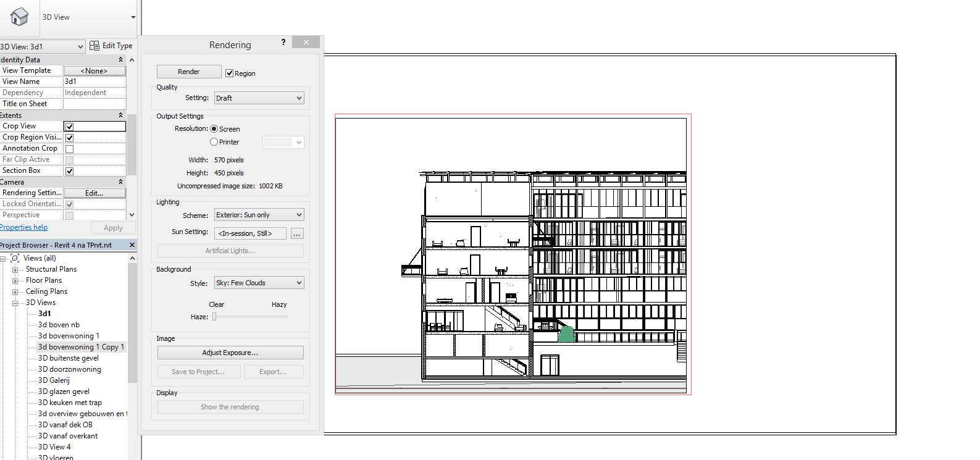Image resolution: width=980 pixels, height=460 pixels.
Task: Select 3D doorzonwoning view
Action: coord(70,369)
